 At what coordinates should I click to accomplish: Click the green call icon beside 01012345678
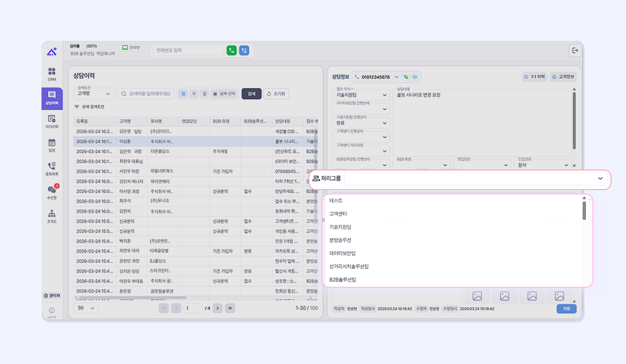pos(406,76)
